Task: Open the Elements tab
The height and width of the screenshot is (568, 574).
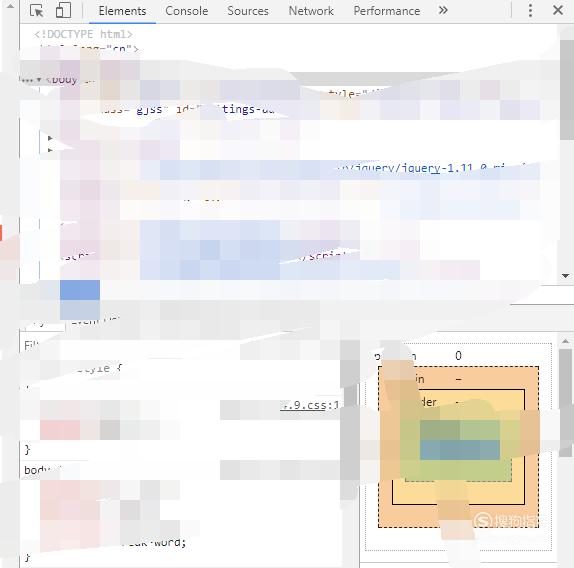Action: (x=122, y=11)
